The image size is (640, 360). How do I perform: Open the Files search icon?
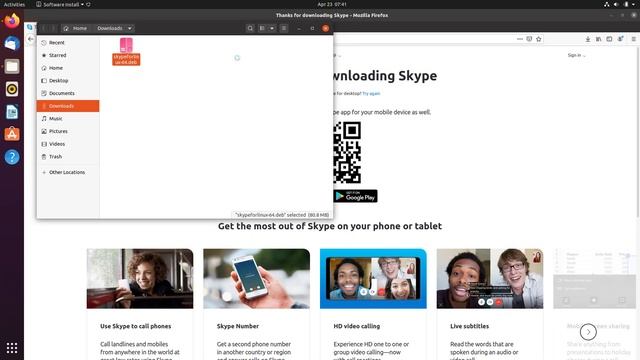(250, 28)
